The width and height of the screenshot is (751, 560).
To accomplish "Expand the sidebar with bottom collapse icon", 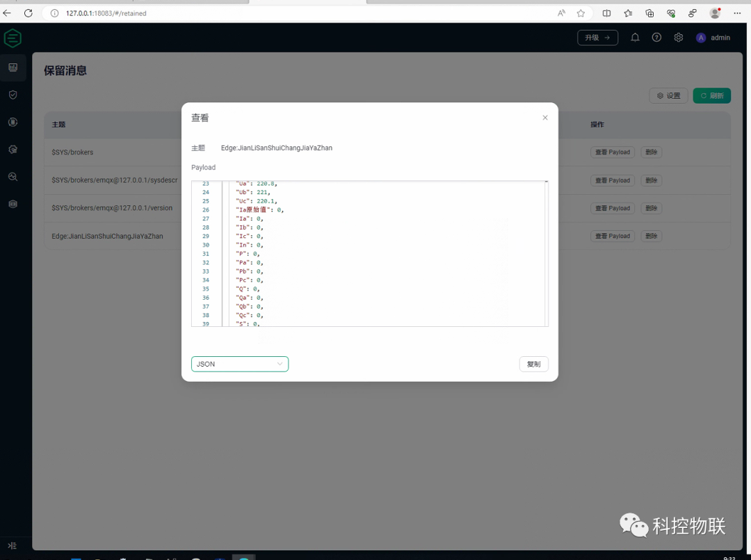I will [x=13, y=545].
